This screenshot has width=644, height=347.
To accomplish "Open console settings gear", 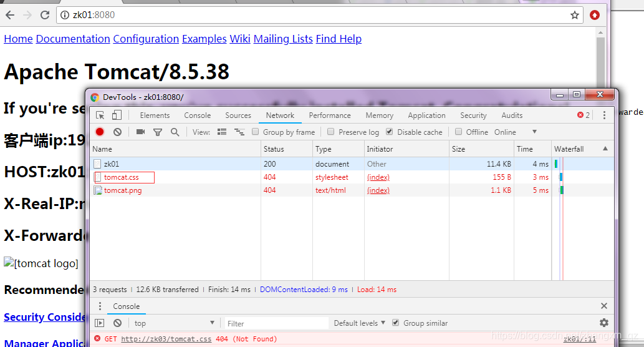I will click(603, 323).
